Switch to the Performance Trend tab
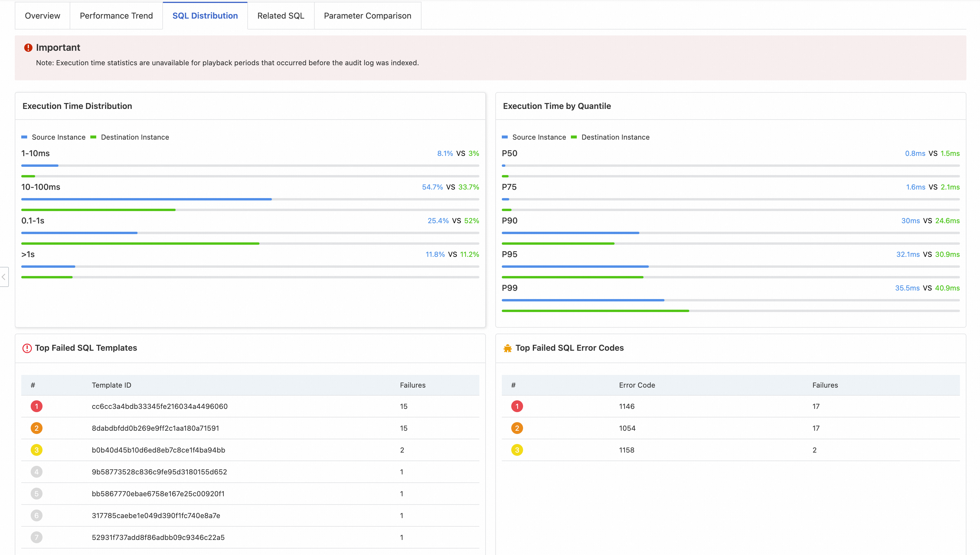The height and width of the screenshot is (555, 980). 116,16
